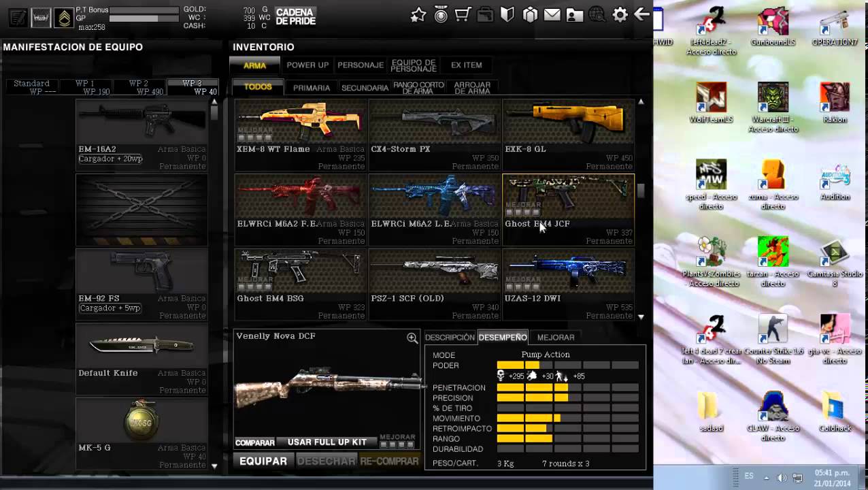Open left4dead2 desktop shortcut

click(x=711, y=31)
